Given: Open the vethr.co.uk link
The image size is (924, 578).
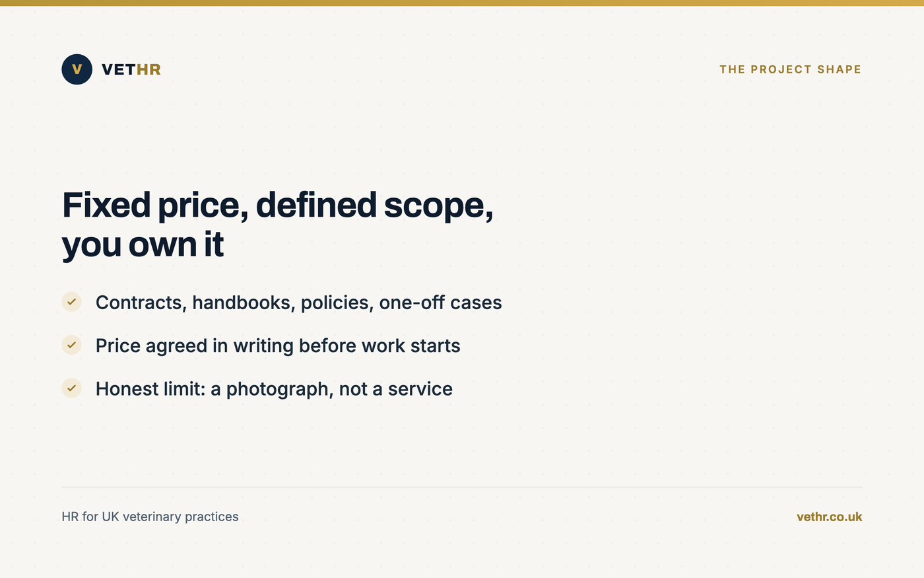Looking at the screenshot, I should point(829,517).
